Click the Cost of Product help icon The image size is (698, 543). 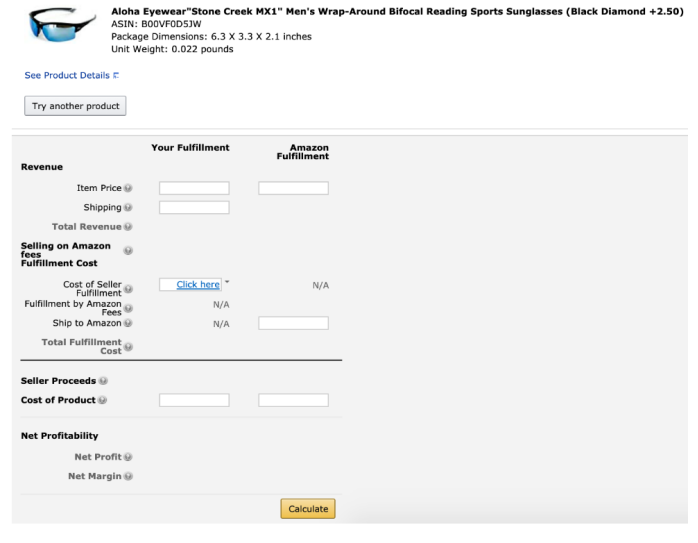tap(102, 400)
